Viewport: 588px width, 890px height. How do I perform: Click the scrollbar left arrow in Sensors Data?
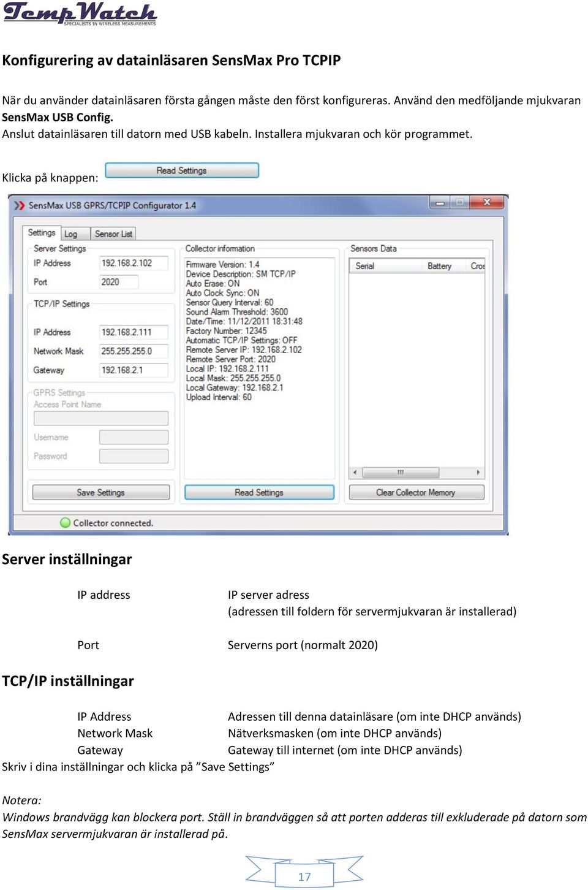click(355, 473)
